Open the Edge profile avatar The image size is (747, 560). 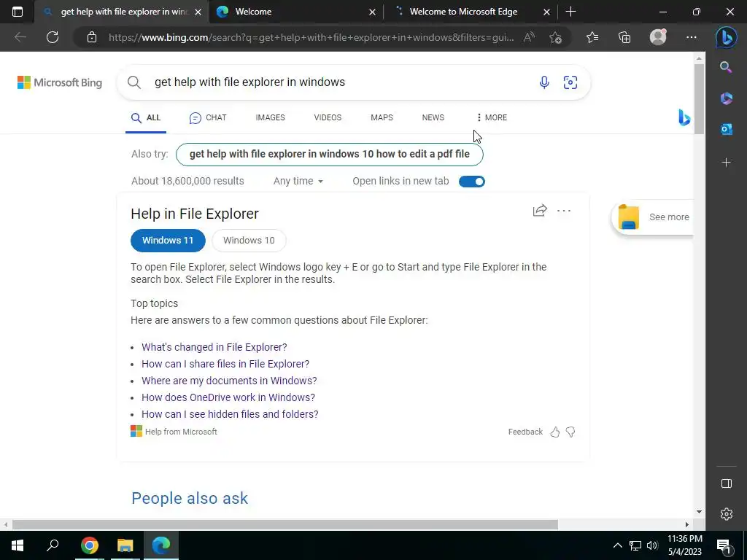click(658, 37)
